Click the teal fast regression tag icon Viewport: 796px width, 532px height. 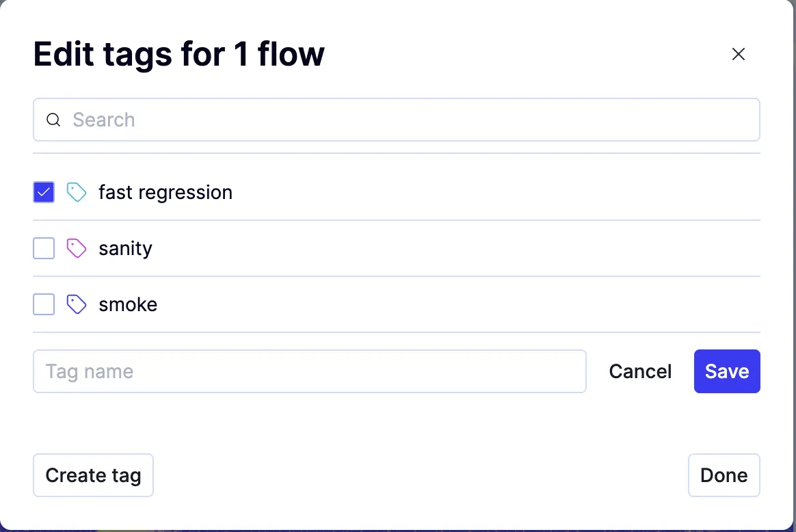tap(77, 192)
